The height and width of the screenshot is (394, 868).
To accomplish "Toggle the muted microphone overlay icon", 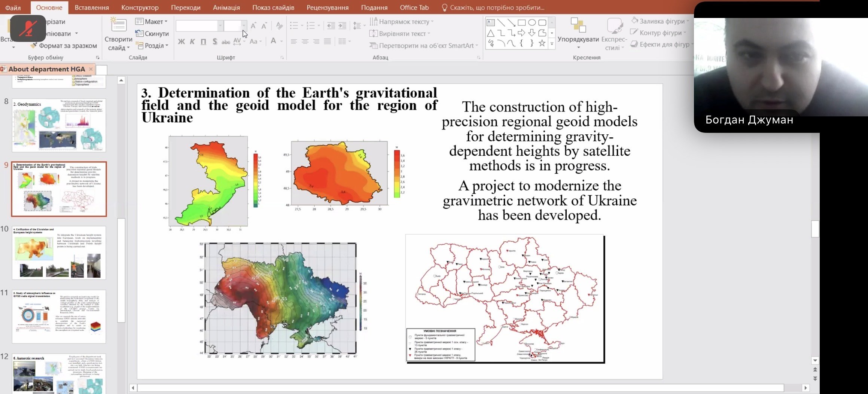I will pyautogui.click(x=28, y=28).
